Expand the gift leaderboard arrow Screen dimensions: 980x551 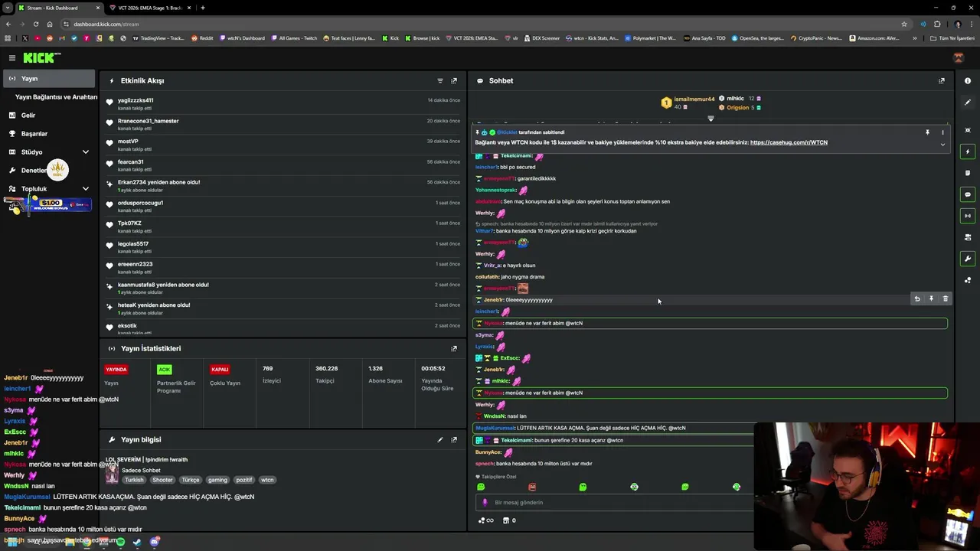pos(710,119)
